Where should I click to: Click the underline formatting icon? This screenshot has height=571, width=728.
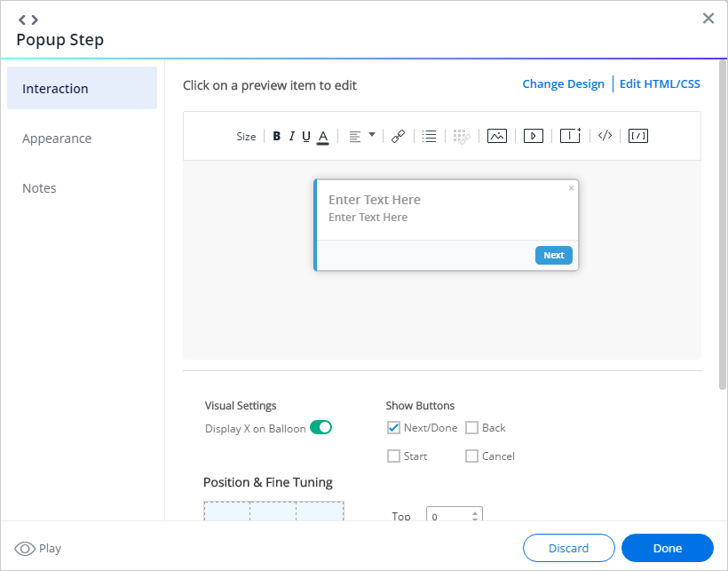point(306,136)
